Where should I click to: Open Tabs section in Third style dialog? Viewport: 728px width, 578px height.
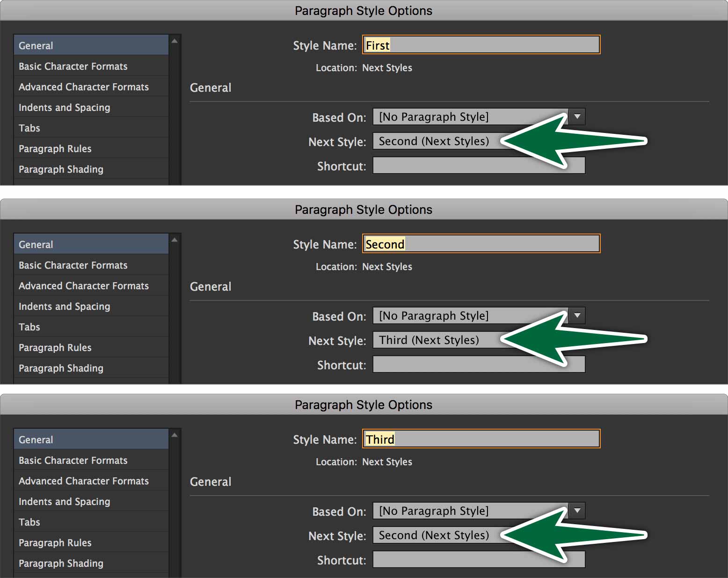point(91,522)
